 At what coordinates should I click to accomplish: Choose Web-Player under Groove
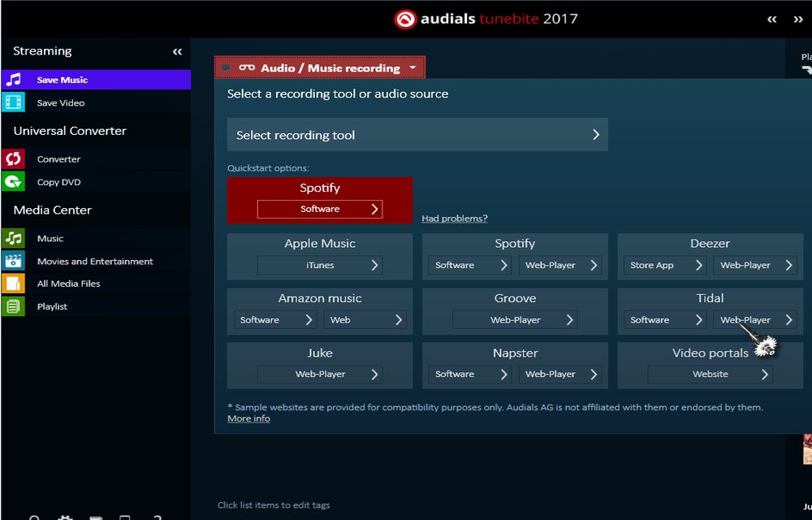(516, 319)
